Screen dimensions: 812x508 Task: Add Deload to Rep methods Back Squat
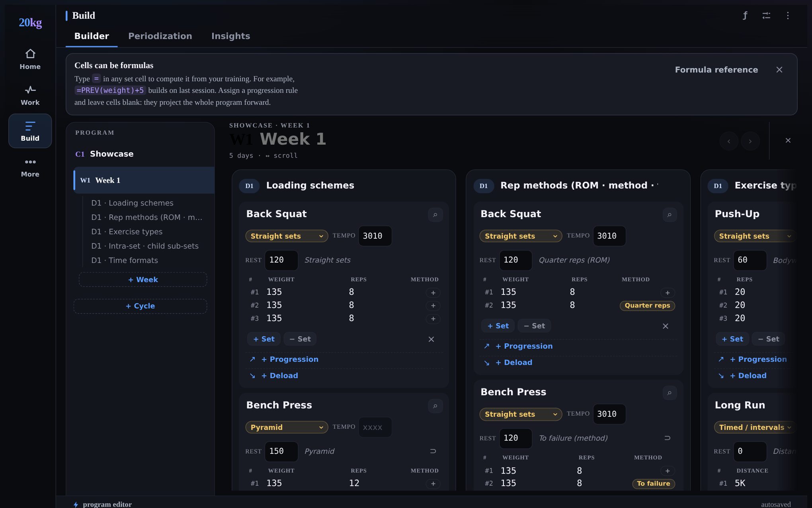(x=514, y=362)
